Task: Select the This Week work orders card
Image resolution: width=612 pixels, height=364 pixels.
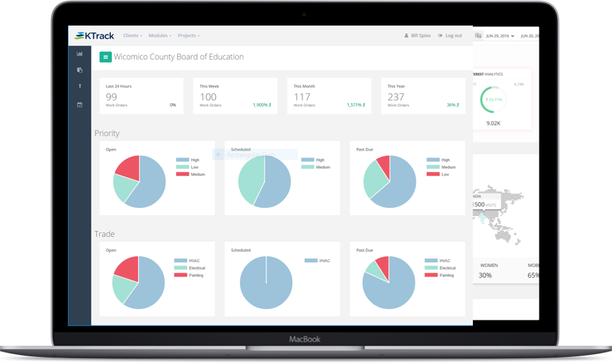Action: 235,96
